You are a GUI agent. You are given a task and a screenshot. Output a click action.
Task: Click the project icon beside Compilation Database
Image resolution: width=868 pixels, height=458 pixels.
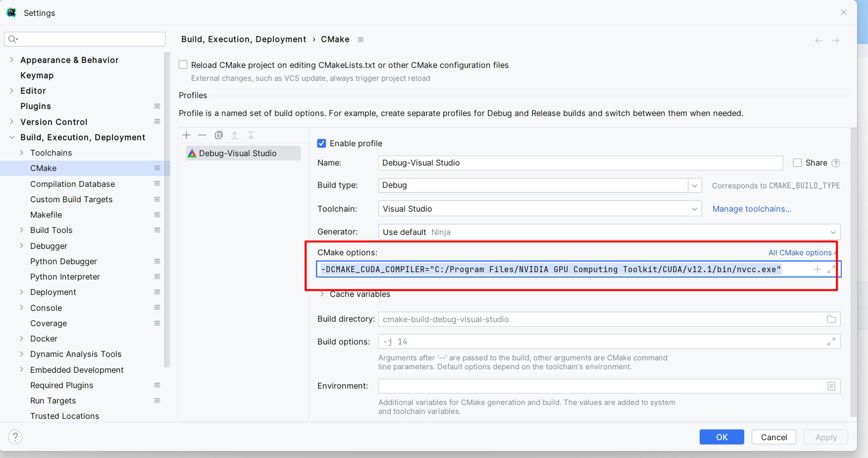click(x=157, y=184)
